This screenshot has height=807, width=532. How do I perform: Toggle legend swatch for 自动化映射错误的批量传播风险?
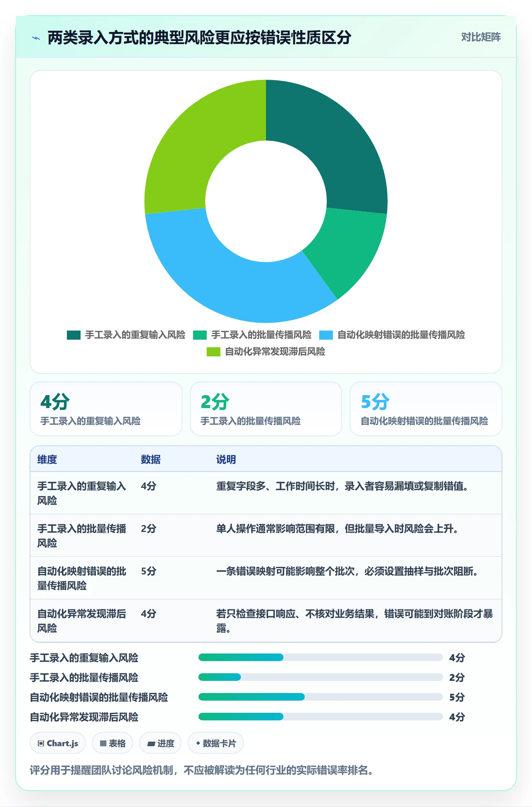[326, 335]
